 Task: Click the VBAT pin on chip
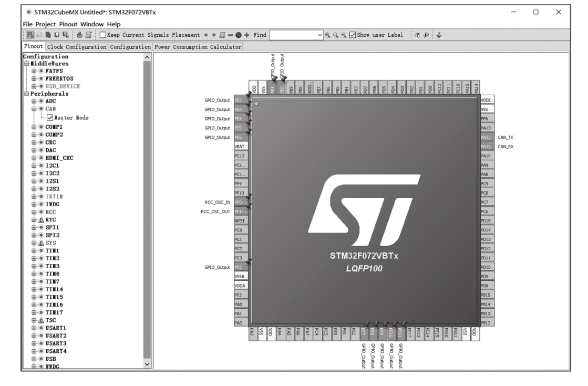click(241, 147)
